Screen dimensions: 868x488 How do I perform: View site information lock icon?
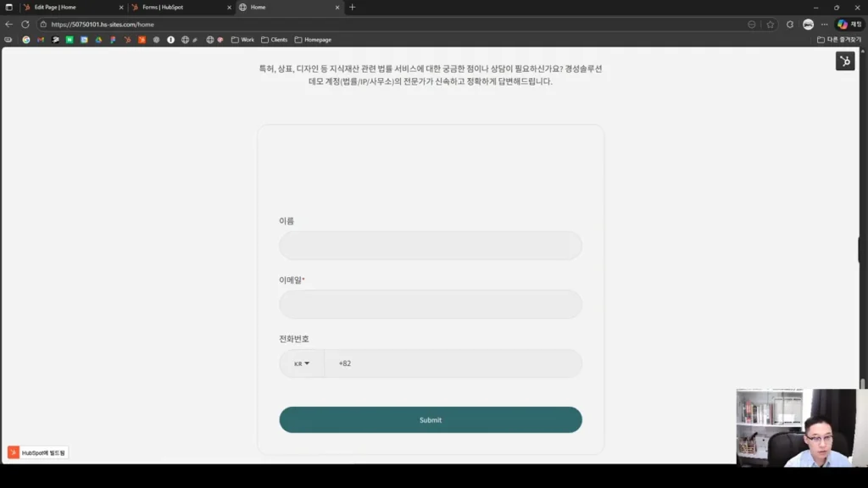(x=43, y=25)
